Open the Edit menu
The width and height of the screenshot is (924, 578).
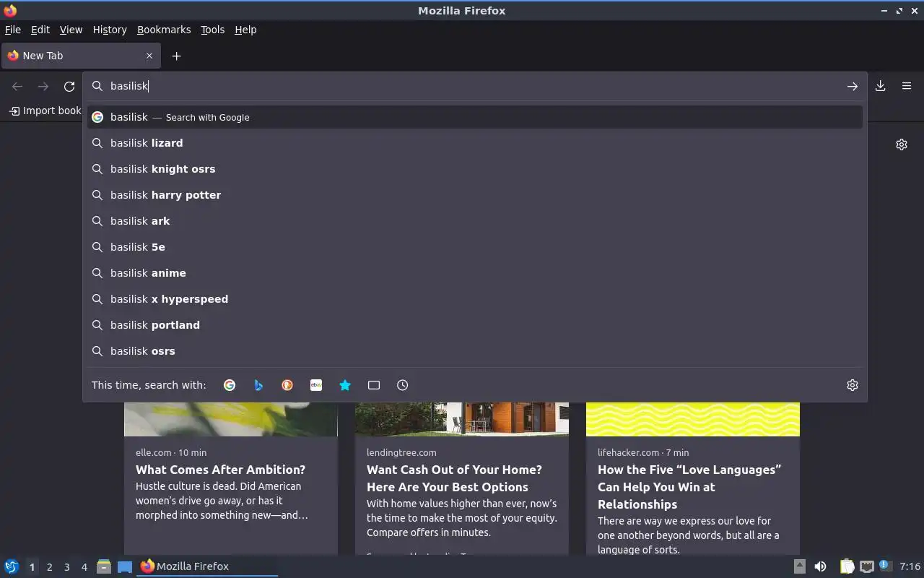click(x=40, y=30)
